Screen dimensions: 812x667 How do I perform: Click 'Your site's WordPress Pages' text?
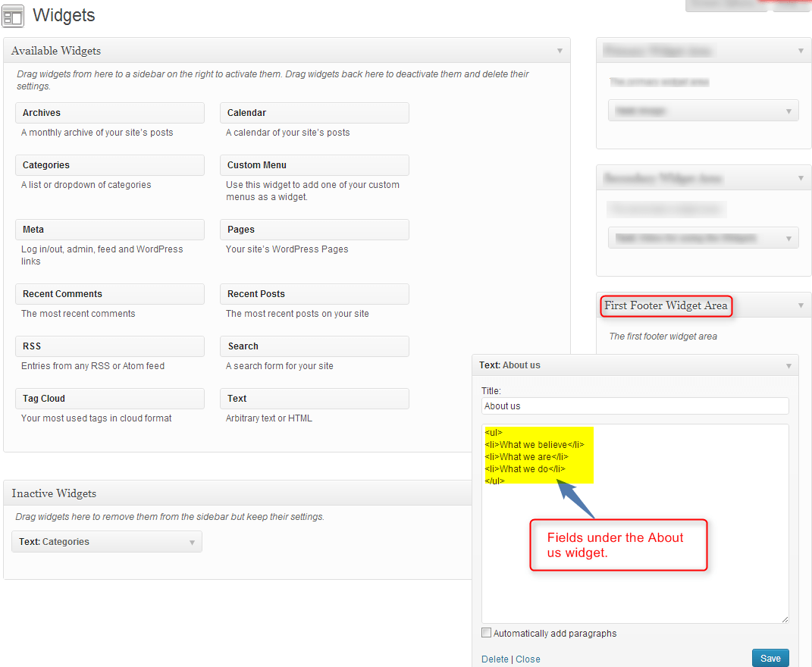pos(287,249)
